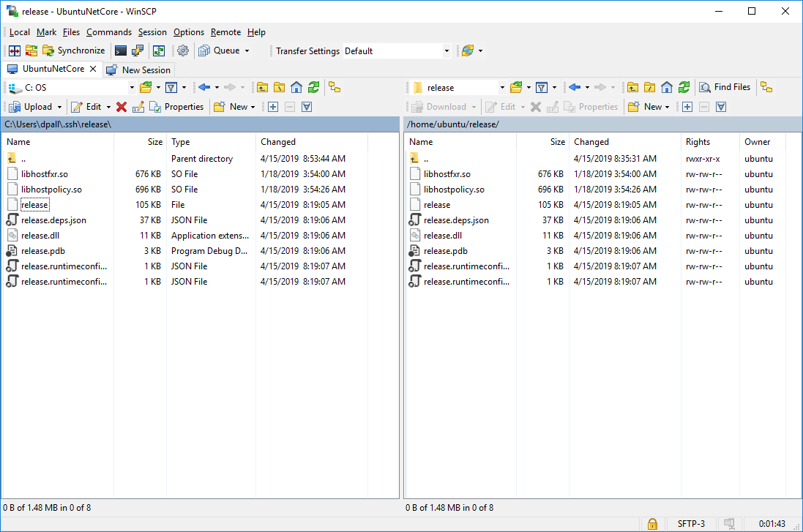Select all remote files with the selection icon

point(687,106)
